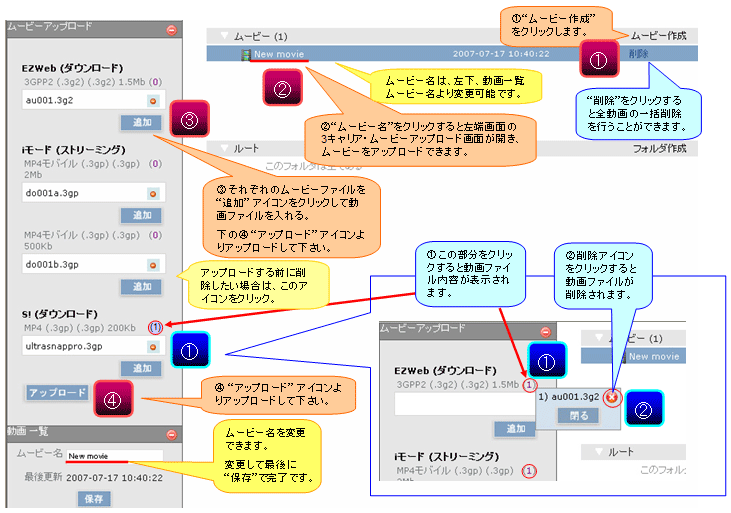This screenshot has height=513, width=731.
Task: Click the au001.3g2 file input field
Action: [x=93, y=100]
